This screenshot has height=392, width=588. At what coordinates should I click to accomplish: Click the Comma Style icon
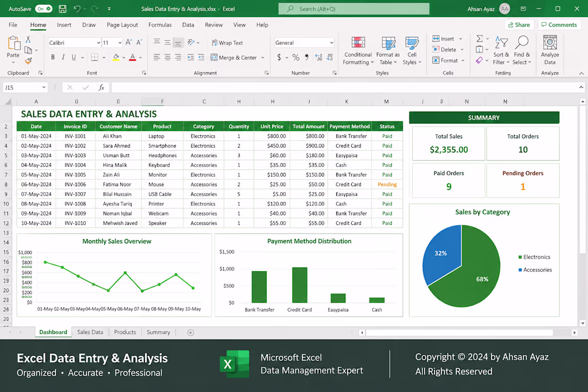pos(307,57)
